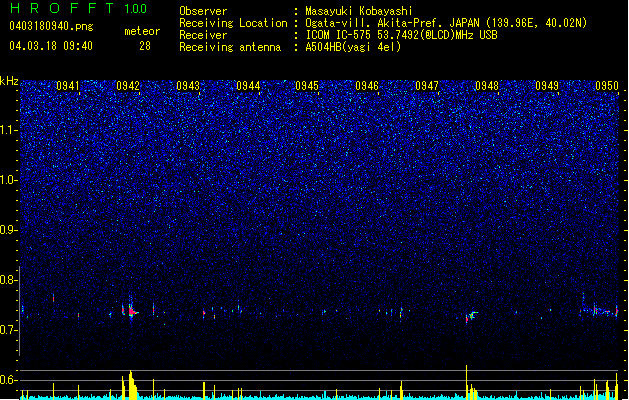629x400 pixels.
Task: Click the curved cyan echo left of 0948
Action: [472, 315]
